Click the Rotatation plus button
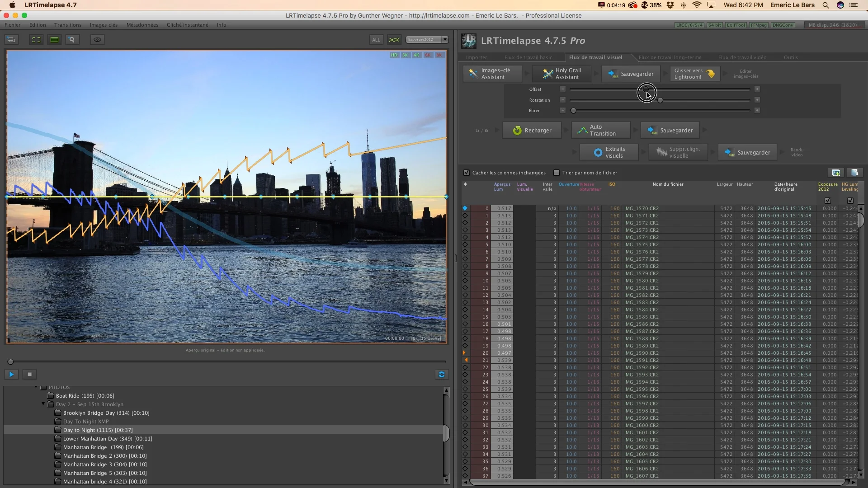Viewport: 868px width, 488px height. coord(757,100)
